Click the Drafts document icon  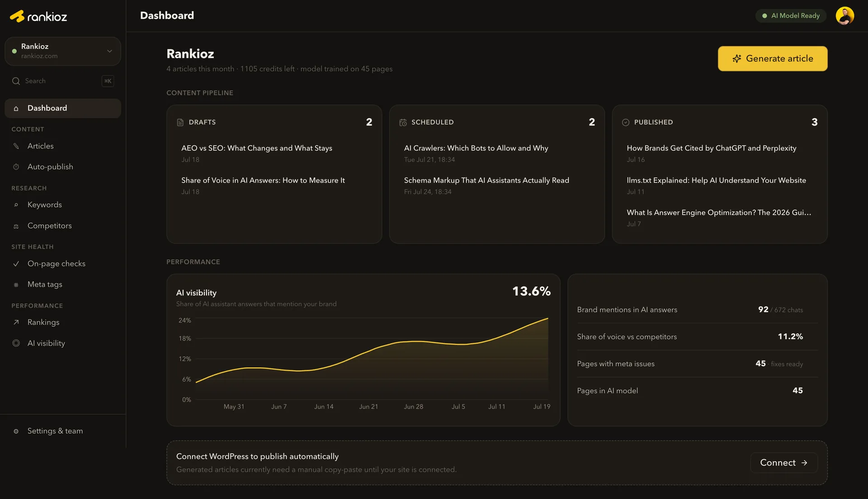180,123
